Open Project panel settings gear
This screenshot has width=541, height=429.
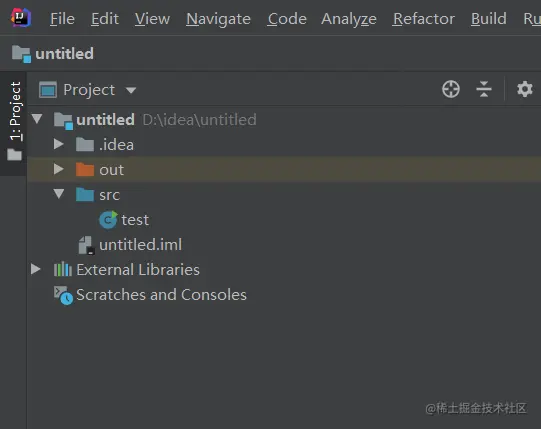(x=524, y=89)
